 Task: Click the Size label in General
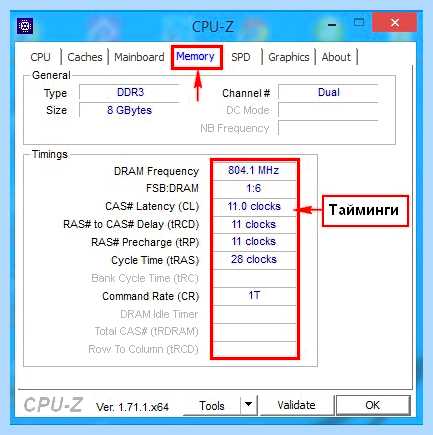[x=56, y=110]
